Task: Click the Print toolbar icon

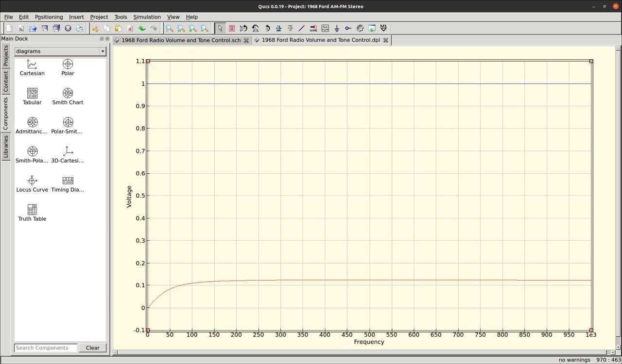Action: click(x=80, y=29)
